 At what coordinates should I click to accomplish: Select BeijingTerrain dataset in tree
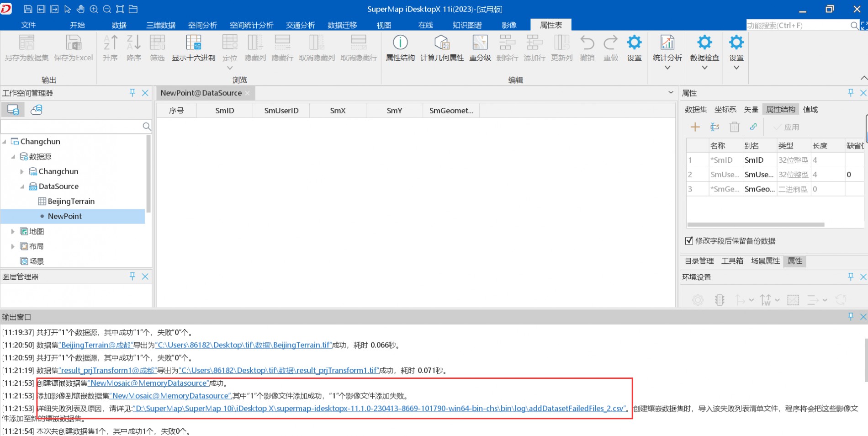tap(71, 202)
